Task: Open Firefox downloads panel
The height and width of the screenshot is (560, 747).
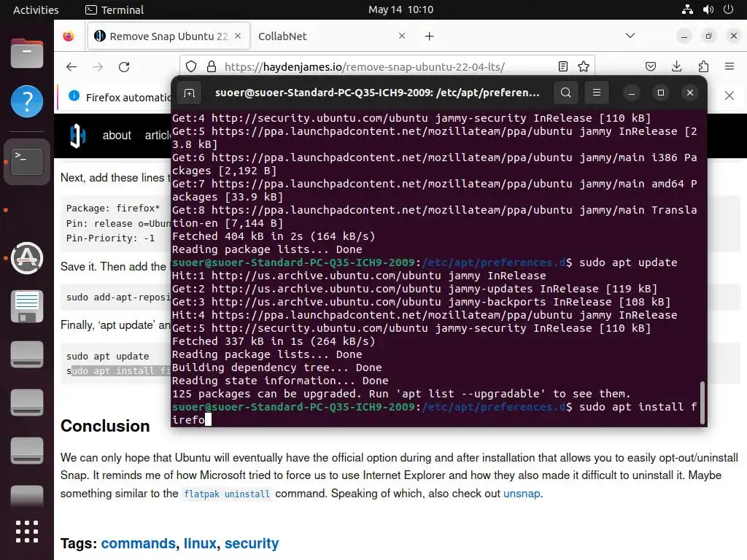Action: coord(676,66)
